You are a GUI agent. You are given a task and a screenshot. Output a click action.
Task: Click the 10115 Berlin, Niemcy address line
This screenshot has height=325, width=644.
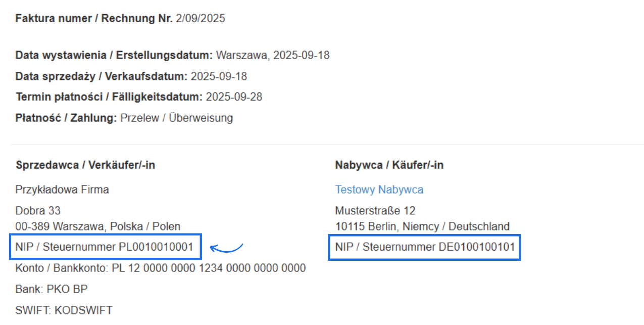[x=422, y=226]
